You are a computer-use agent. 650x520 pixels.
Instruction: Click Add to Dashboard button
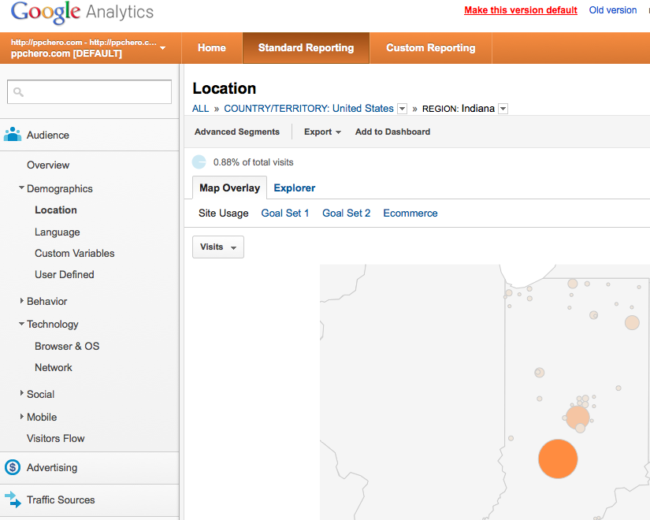(393, 132)
